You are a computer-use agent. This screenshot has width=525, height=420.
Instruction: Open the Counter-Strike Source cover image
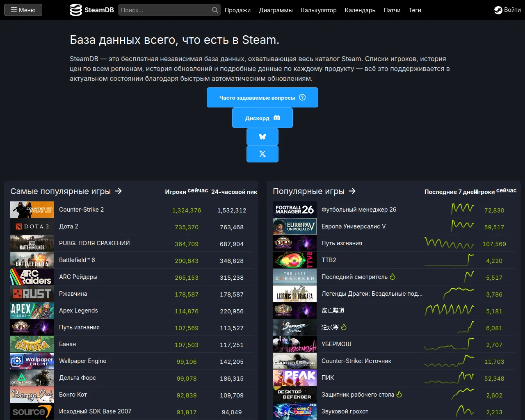click(x=294, y=361)
